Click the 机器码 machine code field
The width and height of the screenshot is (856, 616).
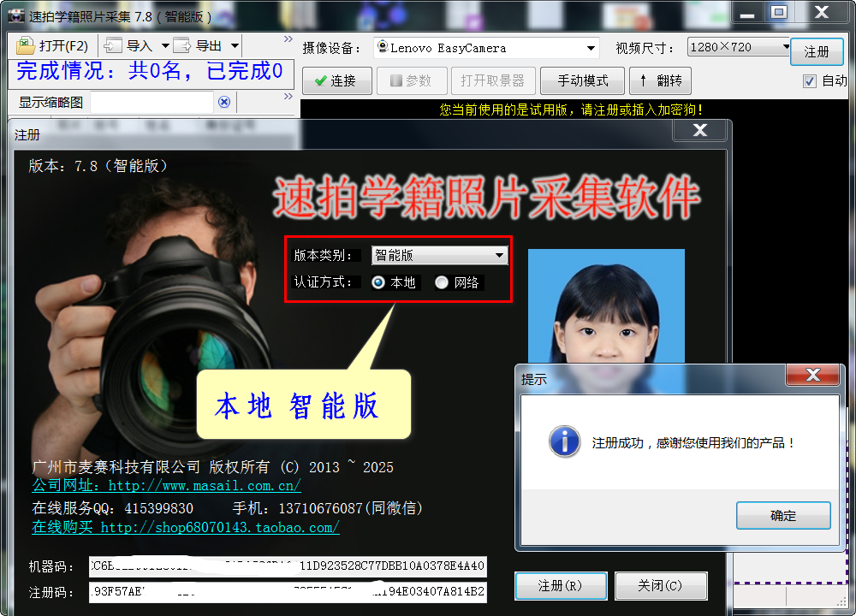click(288, 566)
